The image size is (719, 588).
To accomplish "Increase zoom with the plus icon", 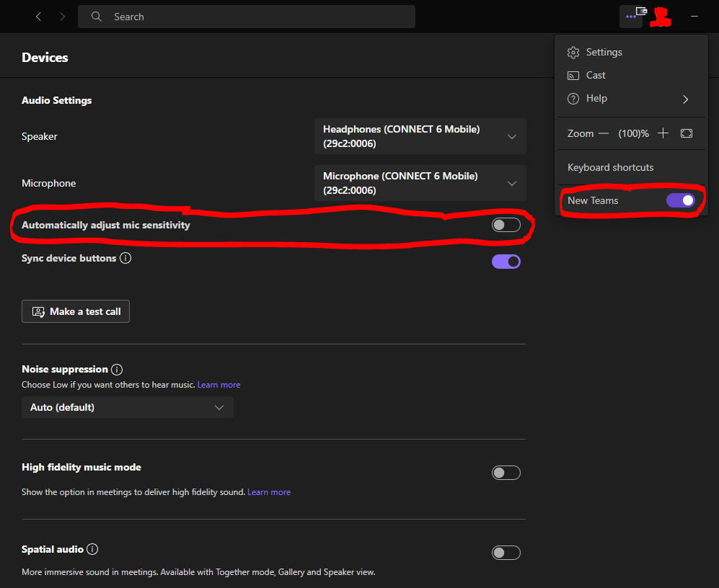I will point(663,133).
